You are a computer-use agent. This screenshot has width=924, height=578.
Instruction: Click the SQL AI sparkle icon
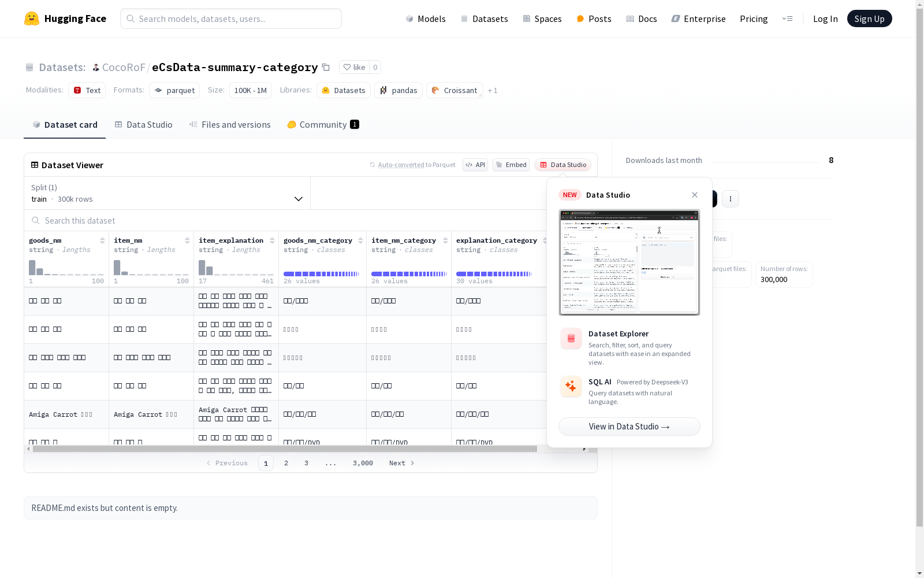point(571,387)
